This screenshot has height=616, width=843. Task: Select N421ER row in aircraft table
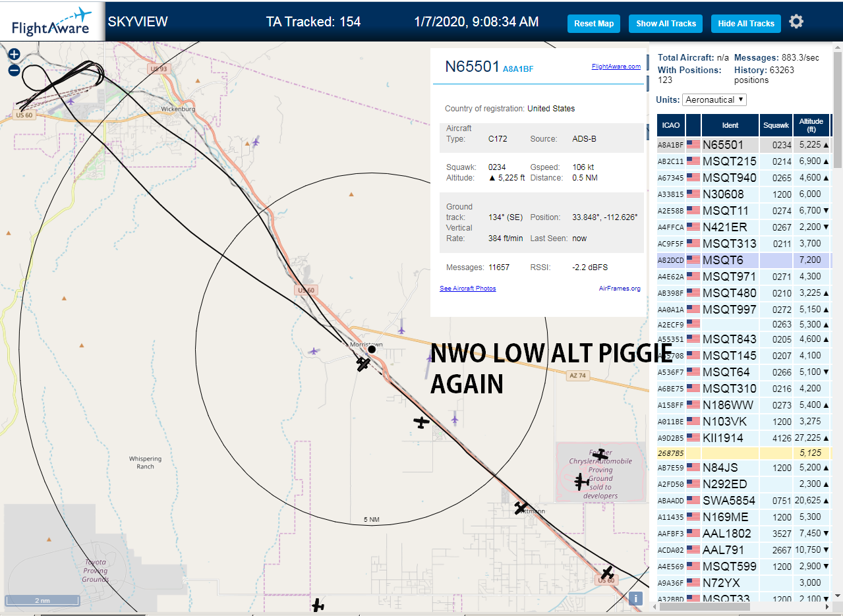coord(743,227)
